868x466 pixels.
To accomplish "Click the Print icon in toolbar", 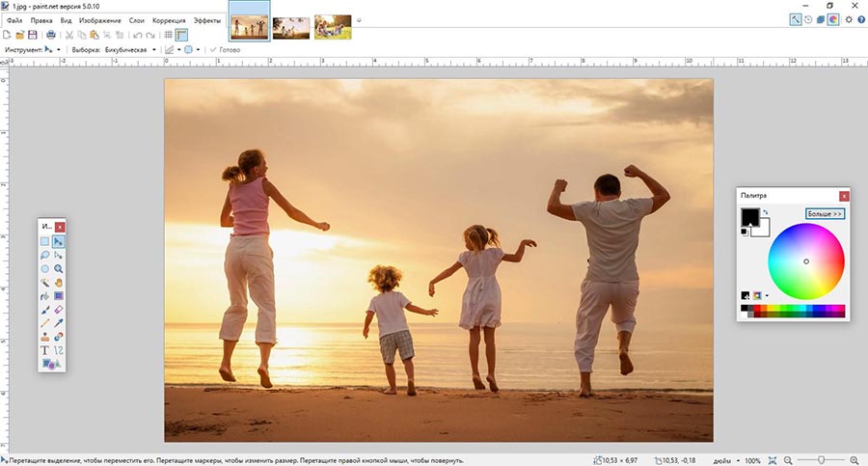I will tap(51, 35).
